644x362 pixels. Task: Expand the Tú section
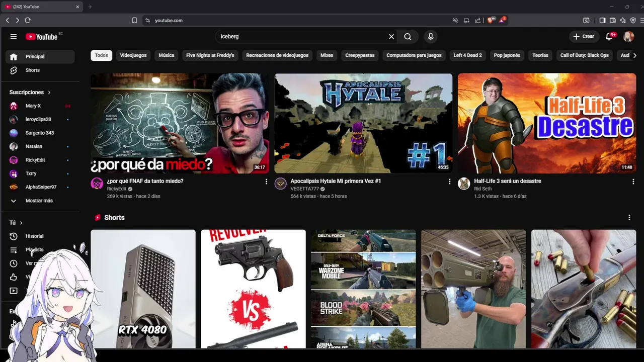coord(16,223)
